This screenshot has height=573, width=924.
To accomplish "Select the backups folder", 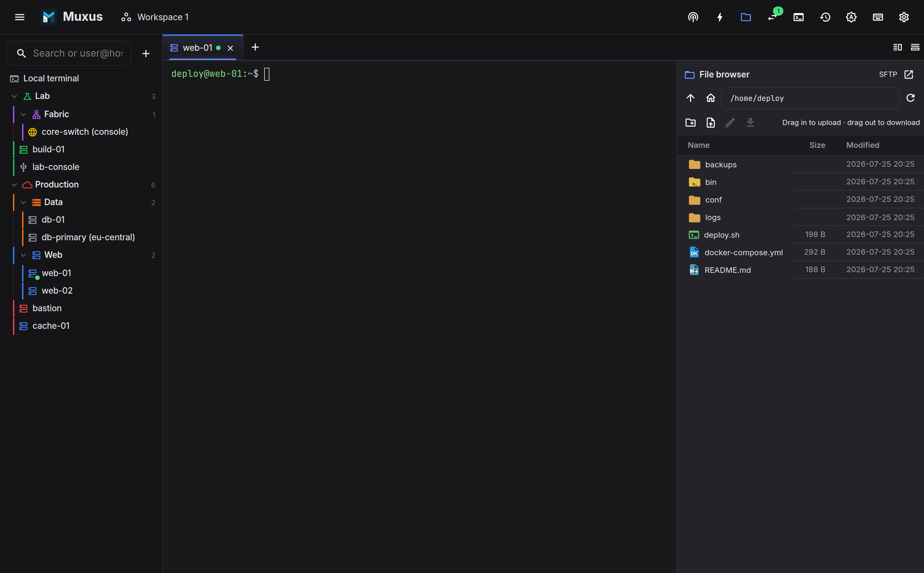I will click(800, 164).
